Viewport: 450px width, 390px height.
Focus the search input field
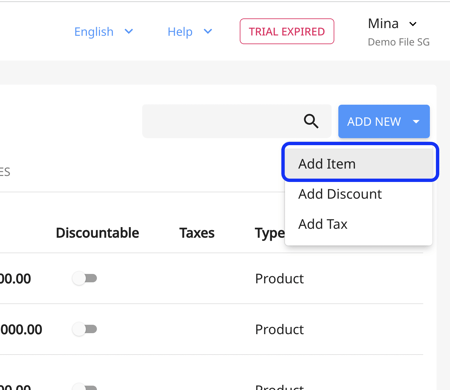pyautogui.click(x=237, y=121)
